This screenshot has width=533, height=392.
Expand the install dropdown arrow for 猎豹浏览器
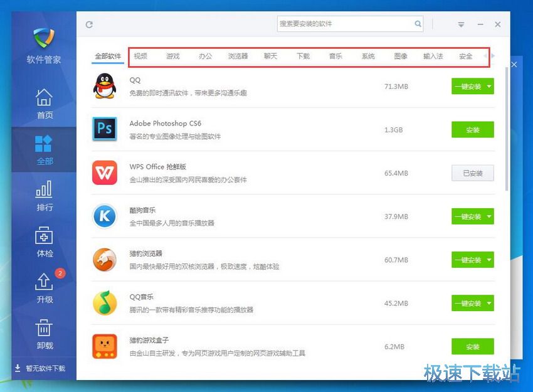tap(489, 260)
